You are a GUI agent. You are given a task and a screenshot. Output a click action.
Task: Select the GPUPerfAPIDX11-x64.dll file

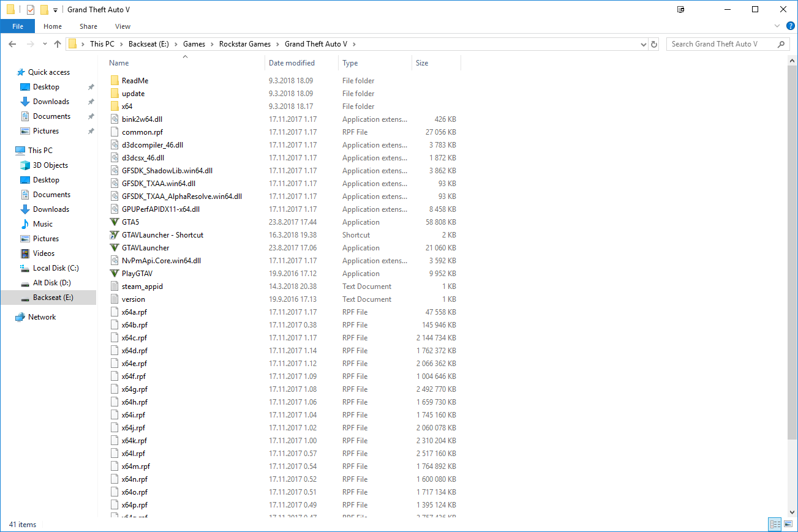(160, 209)
